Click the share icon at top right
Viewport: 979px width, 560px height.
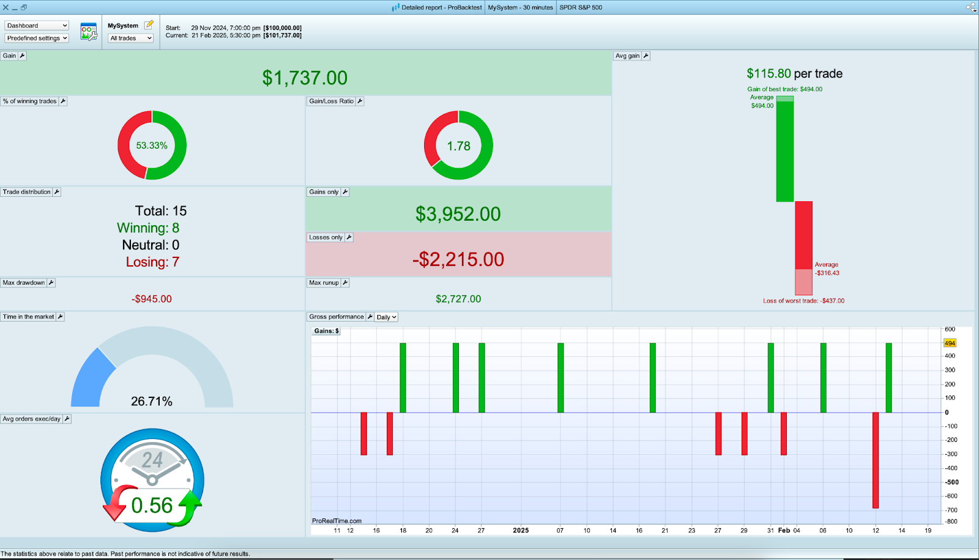971,7
